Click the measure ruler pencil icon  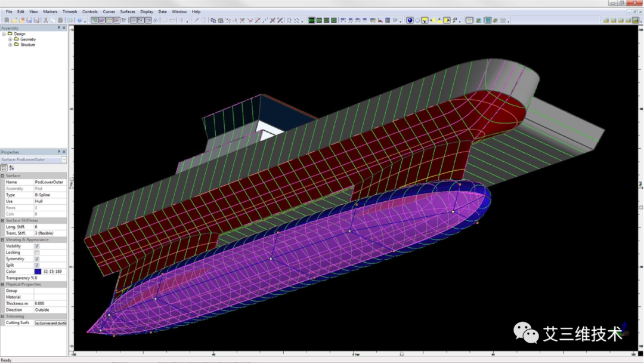click(196, 20)
